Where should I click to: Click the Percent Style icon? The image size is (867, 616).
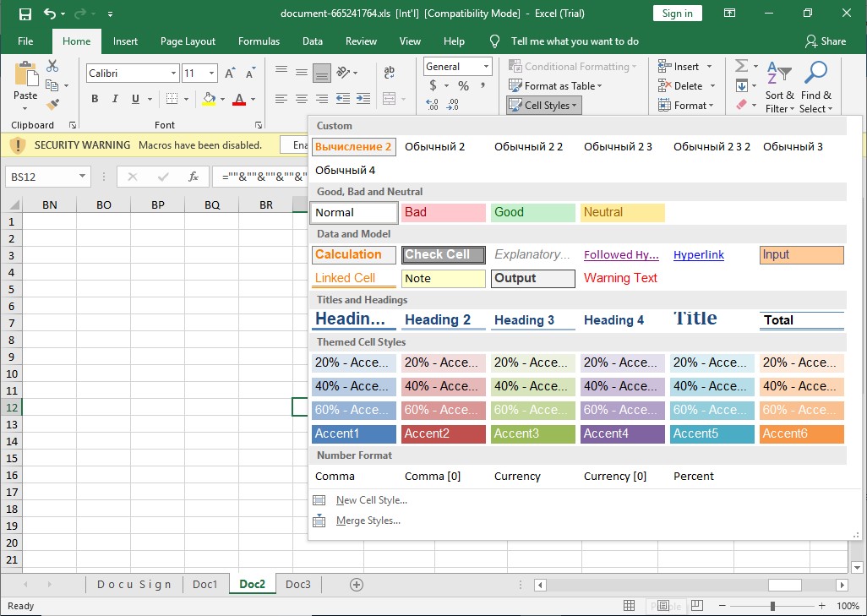coord(463,86)
